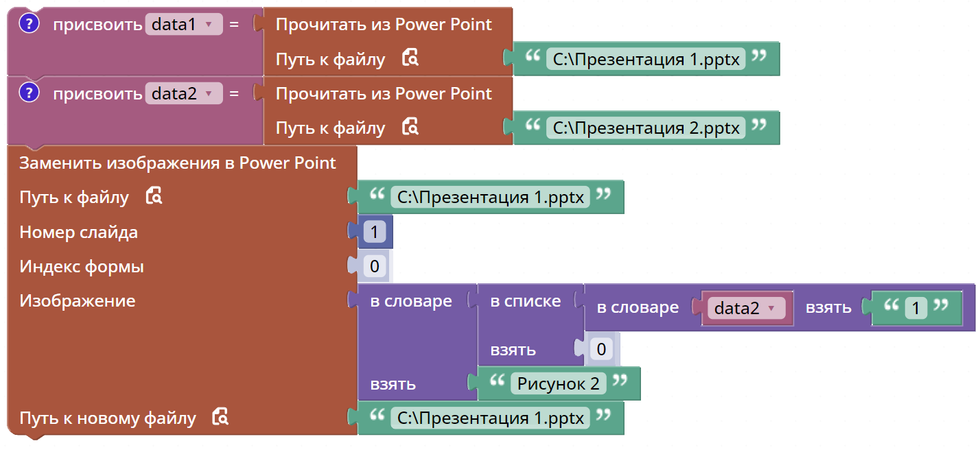The image size is (980, 452).
Task: Edit the взять index 0 field
Action: pyautogui.click(x=600, y=349)
